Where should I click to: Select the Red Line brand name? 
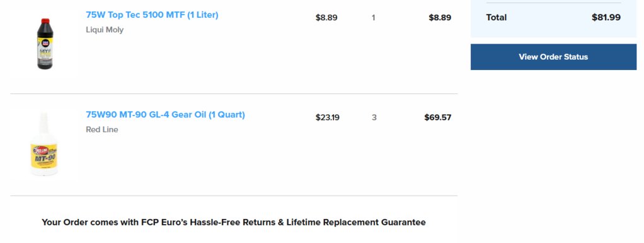pos(102,129)
